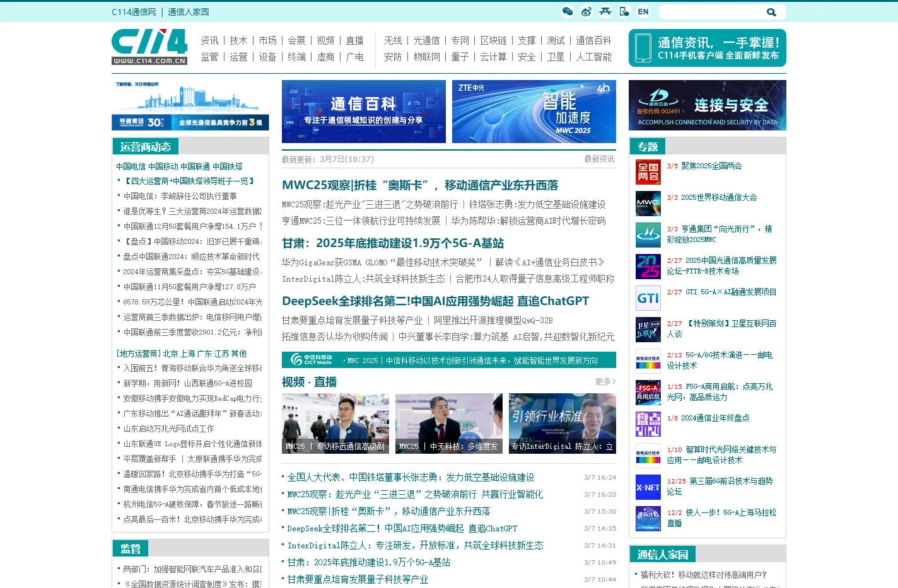The image size is (898, 588).
Task: Open news 全国人大代表、中国铁塔董事长张志勇
Action: click(411, 477)
